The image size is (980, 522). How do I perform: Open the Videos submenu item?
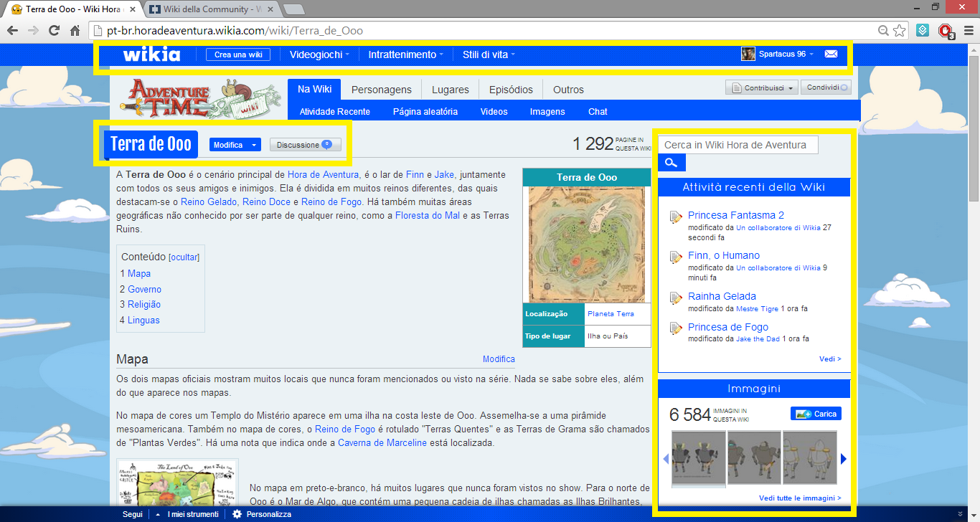(494, 111)
